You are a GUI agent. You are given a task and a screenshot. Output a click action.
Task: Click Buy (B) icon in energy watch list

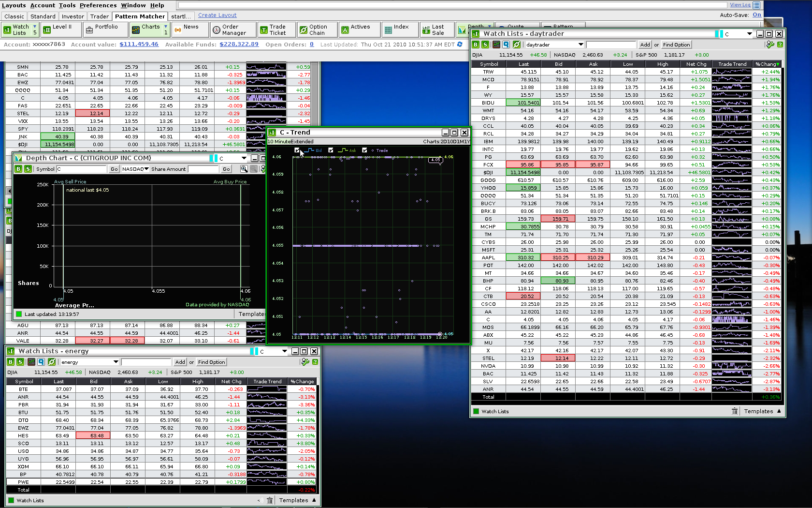(11, 362)
